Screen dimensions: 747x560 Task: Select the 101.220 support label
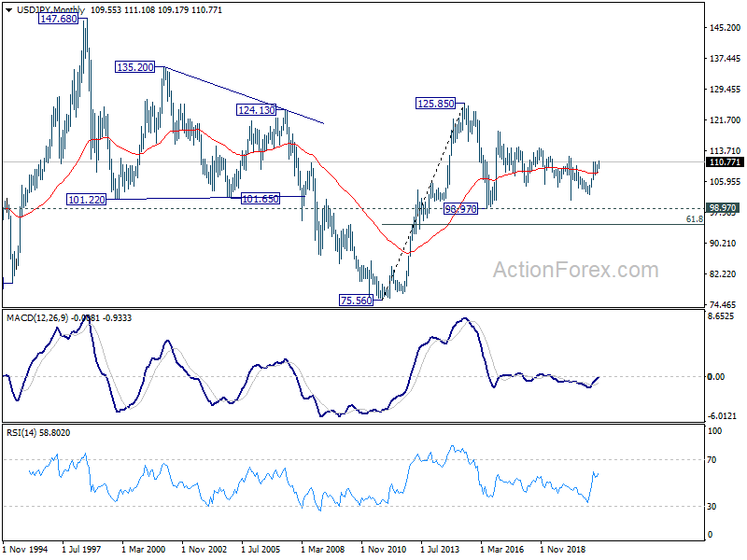pyautogui.click(x=86, y=200)
